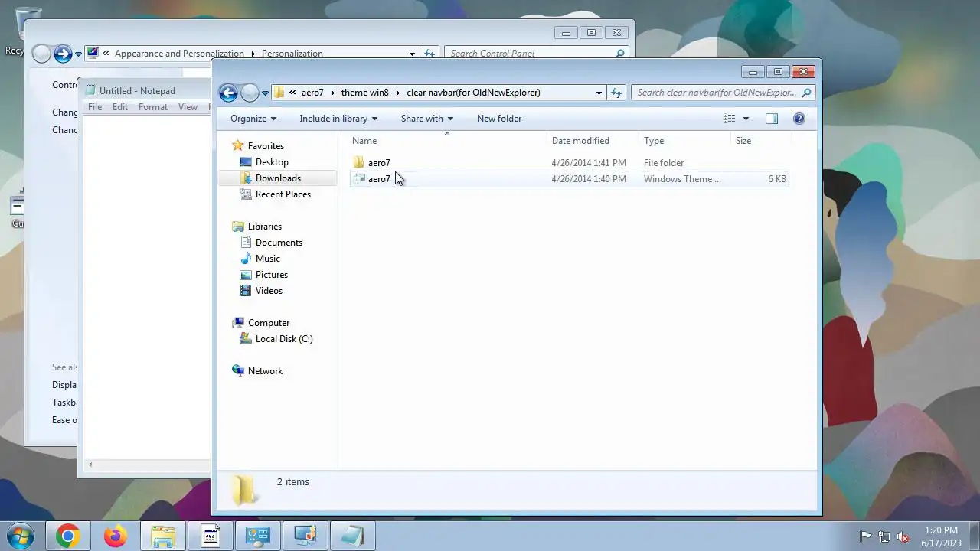Screen dimensions: 980x551
Task: Sort by Date modified column
Action: pos(593,141)
